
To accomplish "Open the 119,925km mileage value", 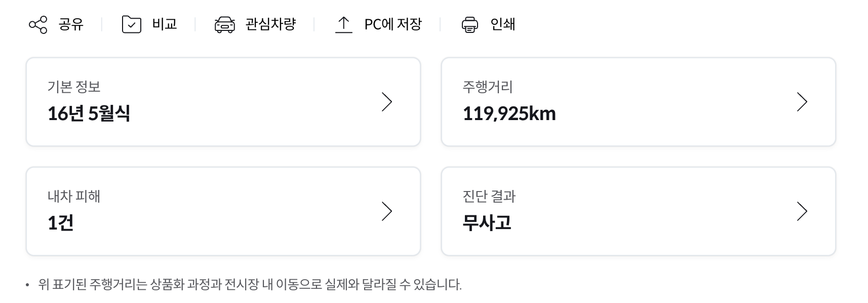I will [509, 113].
